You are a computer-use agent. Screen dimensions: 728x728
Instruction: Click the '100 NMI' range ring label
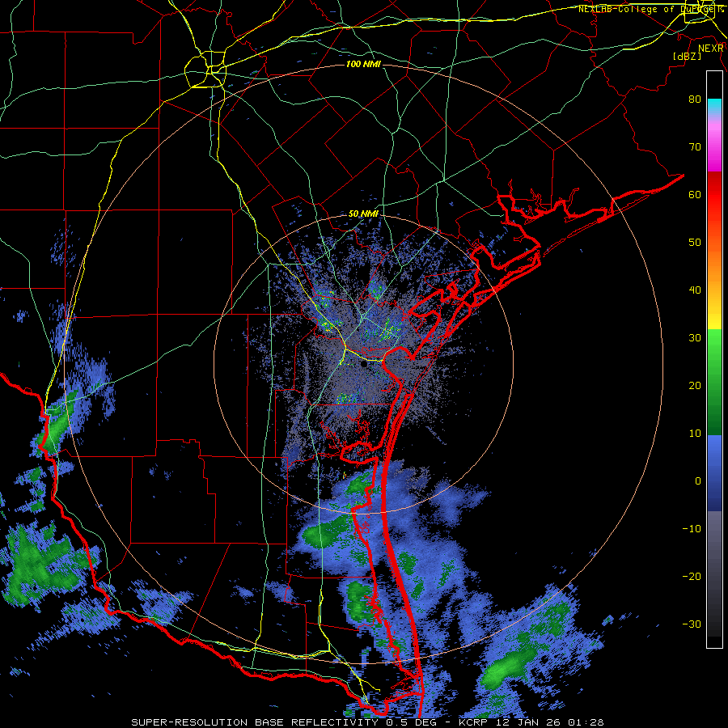(363, 64)
